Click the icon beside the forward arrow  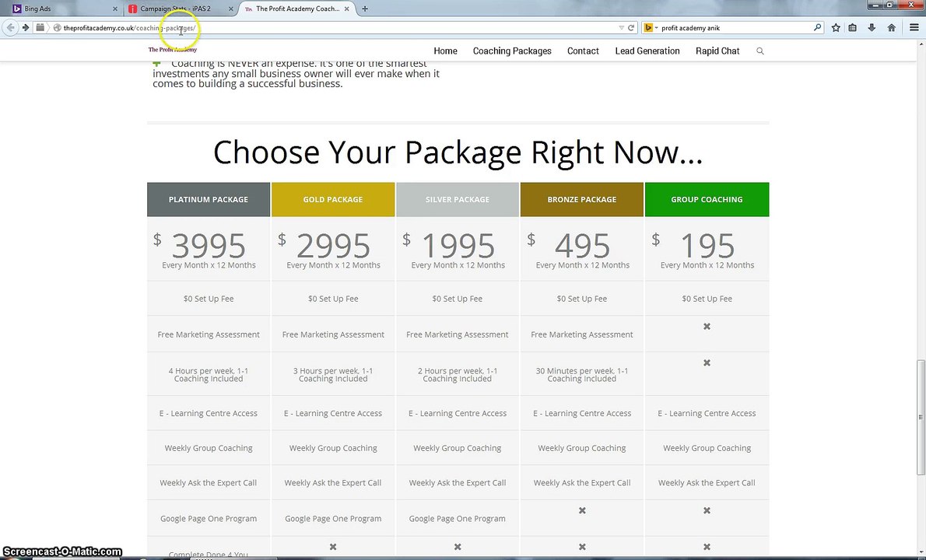40,27
